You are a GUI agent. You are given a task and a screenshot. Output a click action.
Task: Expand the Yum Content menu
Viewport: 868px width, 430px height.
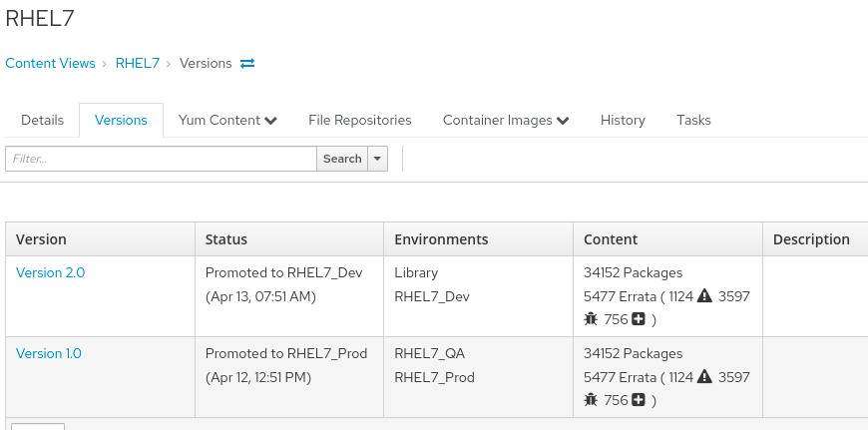(x=227, y=120)
